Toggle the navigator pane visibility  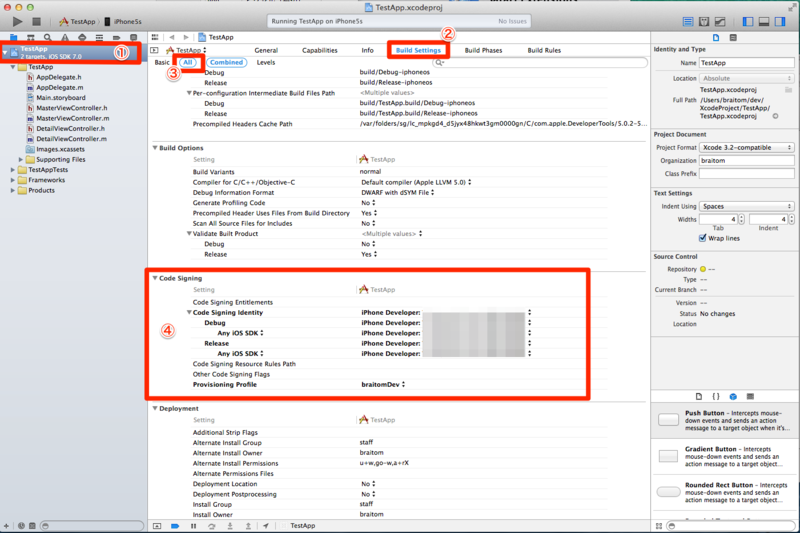748,21
